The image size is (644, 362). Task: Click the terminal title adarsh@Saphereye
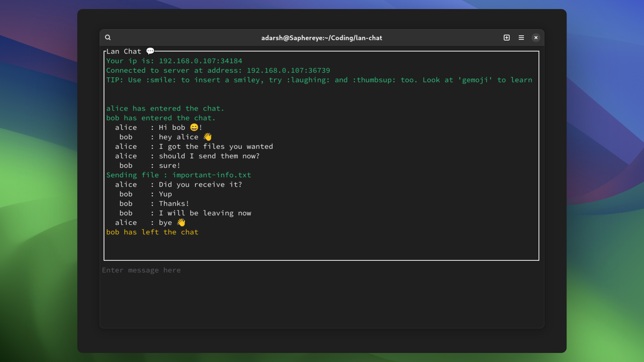coord(321,38)
